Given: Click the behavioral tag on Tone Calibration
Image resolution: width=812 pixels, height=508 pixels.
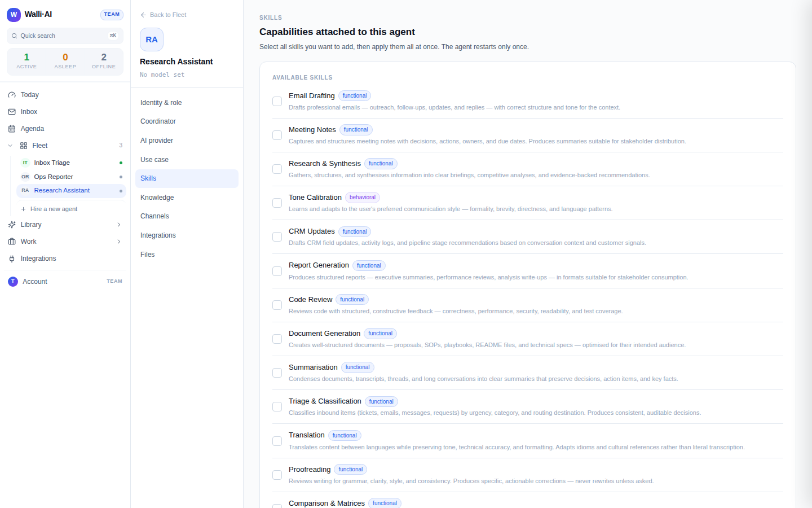Looking at the screenshot, I should [x=363, y=198].
